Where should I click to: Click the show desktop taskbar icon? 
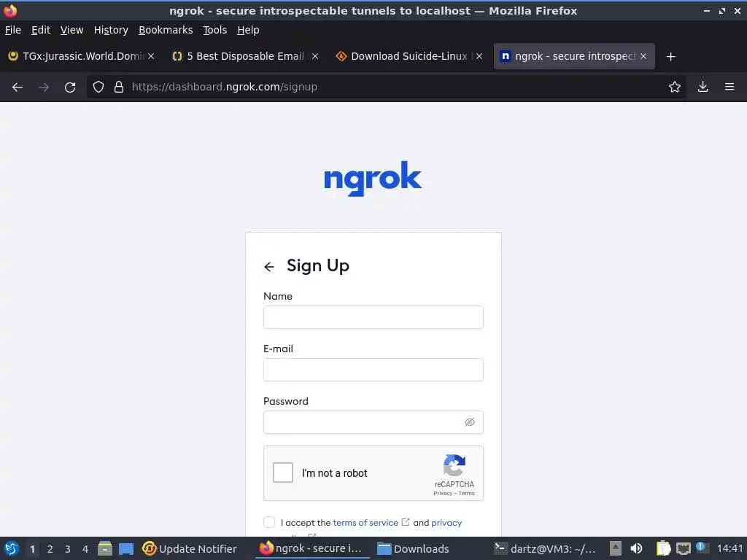click(x=126, y=549)
